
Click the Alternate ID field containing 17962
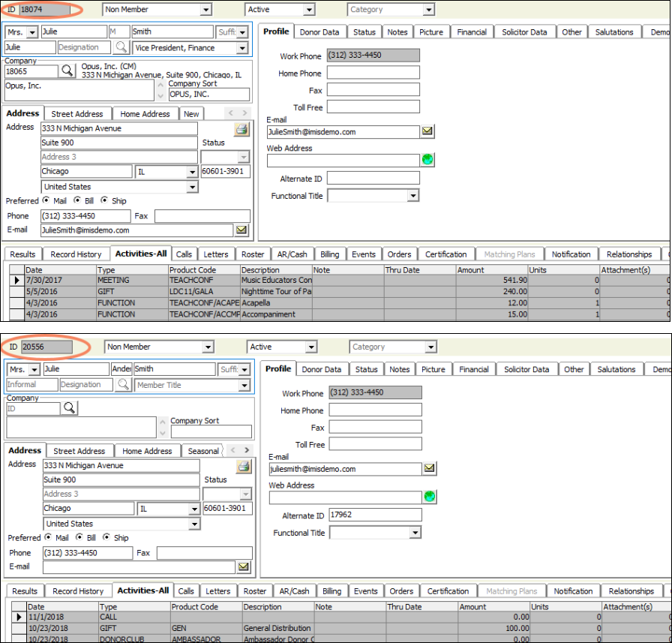pyautogui.click(x=375, y=515)
